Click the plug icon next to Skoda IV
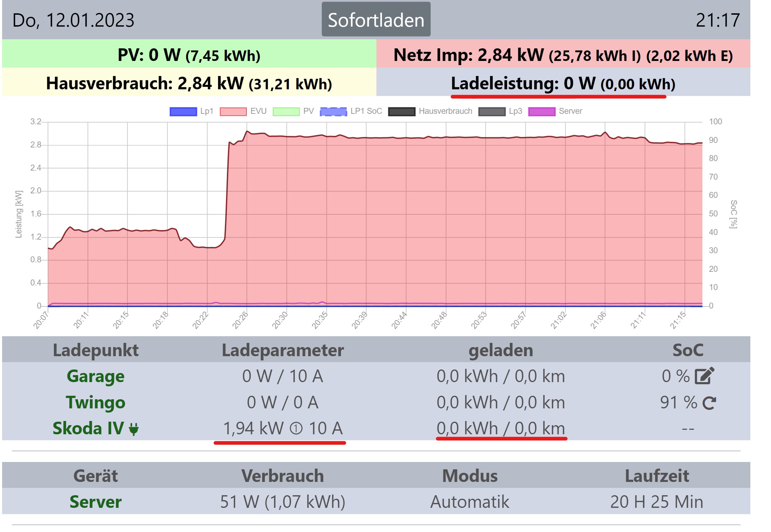The image size is (771, 532). (134, 429)
